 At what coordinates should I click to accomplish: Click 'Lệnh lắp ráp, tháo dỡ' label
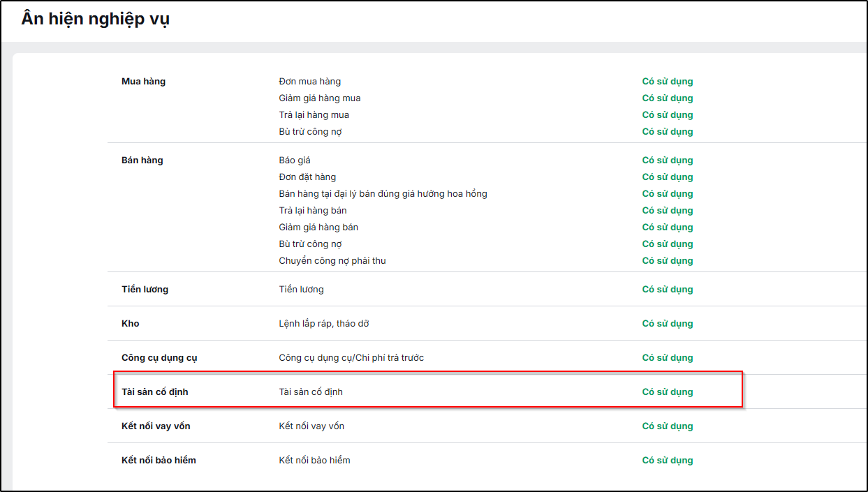(x=324, y=324)
